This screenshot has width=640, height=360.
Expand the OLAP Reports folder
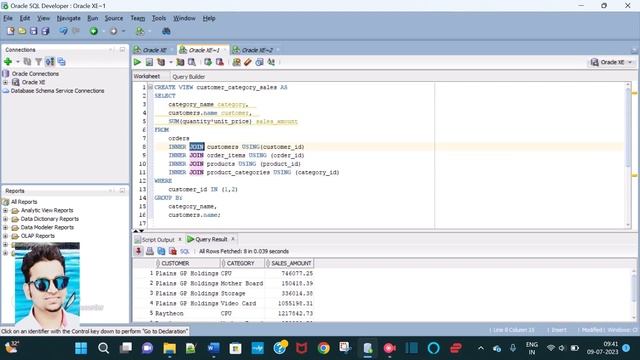coord(5,236)
